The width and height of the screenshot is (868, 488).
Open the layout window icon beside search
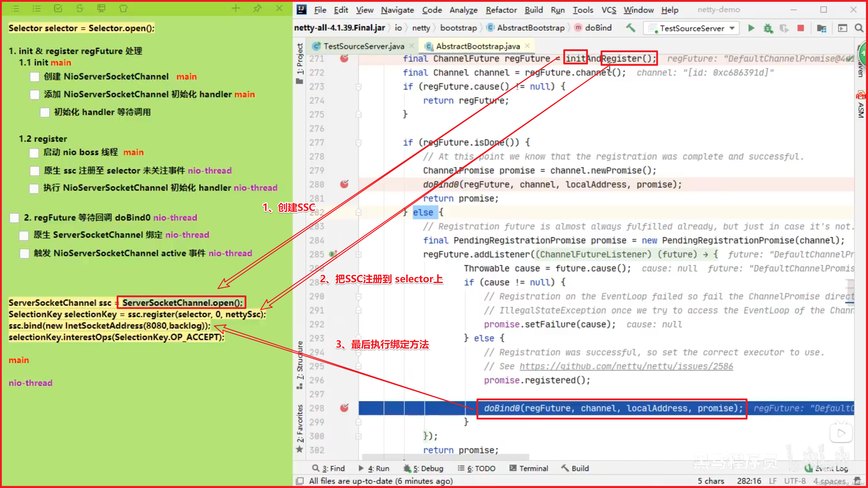(842, 28)
